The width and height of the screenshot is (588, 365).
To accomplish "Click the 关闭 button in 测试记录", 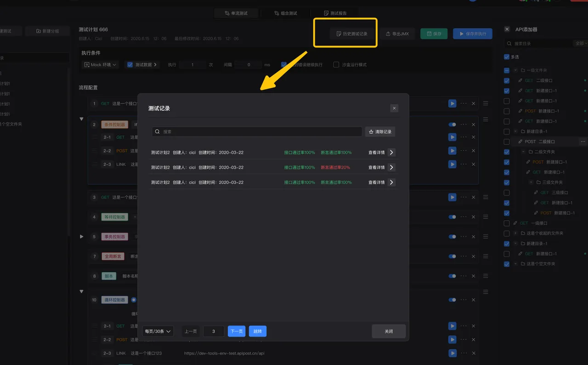I will [389, 331].
